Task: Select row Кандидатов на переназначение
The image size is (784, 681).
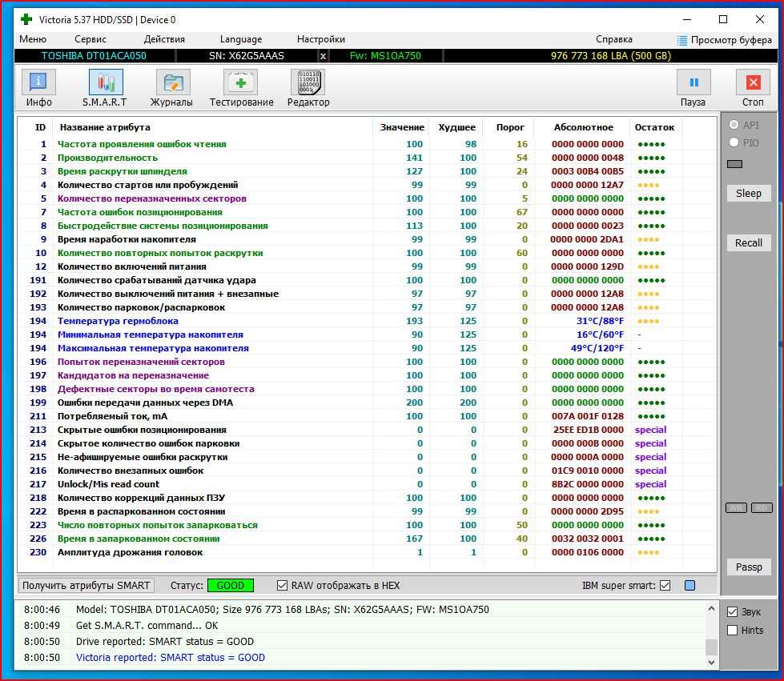Action: click(x=368, y=375)
